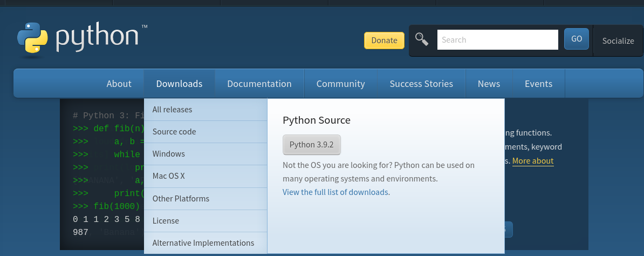Screen dimensions: 644x256
Task: Click the fib(1000) code line
Action: [107, 206]
